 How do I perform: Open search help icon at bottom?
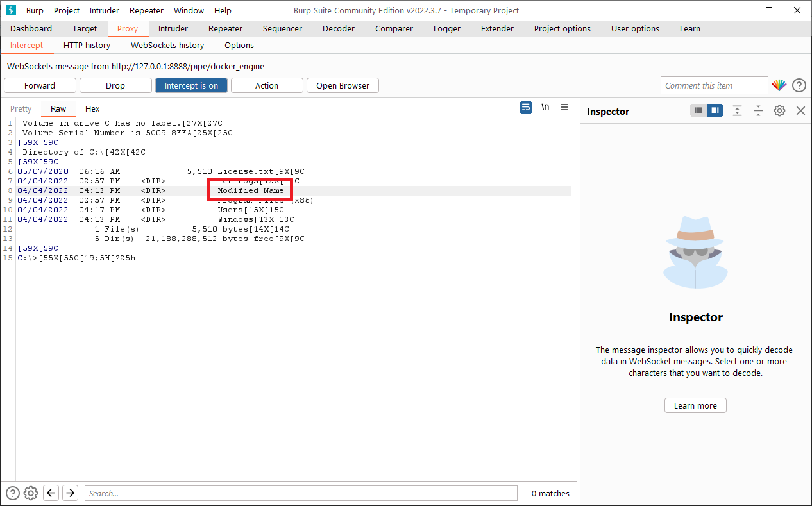(12, 493)
